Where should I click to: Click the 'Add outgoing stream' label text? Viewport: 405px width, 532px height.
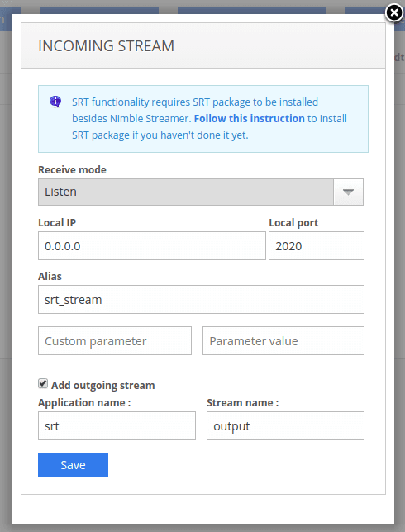[102, 386]
